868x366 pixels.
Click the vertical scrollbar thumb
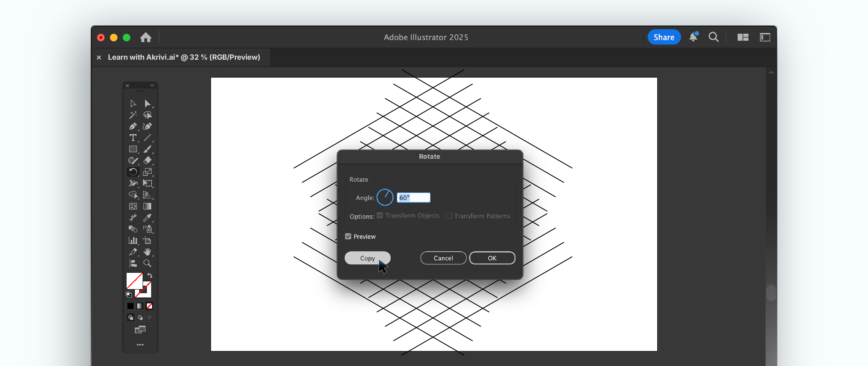[x=771, y=293]
